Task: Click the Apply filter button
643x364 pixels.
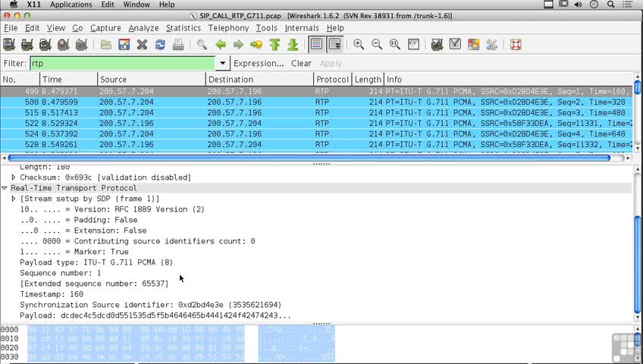Action: (x=331, y=63)
